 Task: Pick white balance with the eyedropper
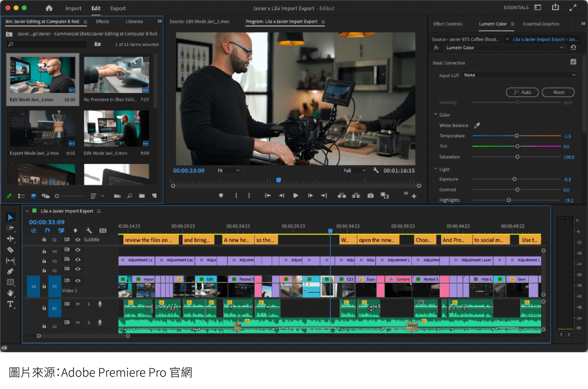(477, 125)
